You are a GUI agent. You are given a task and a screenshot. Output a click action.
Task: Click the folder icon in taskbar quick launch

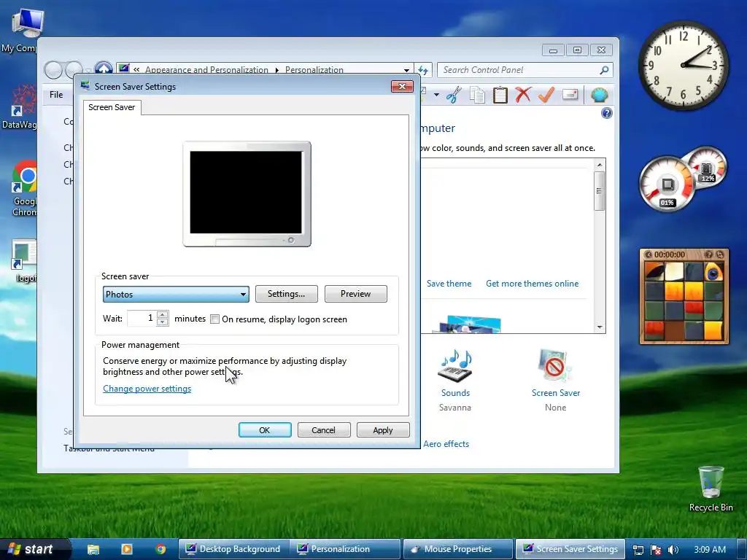coord(93,549)
